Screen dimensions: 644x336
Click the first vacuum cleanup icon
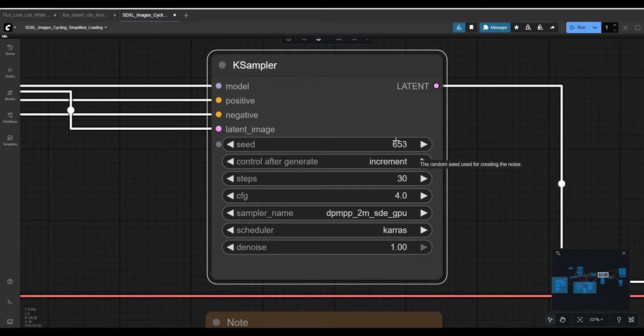pyautogui.click(x=528, y=28)
